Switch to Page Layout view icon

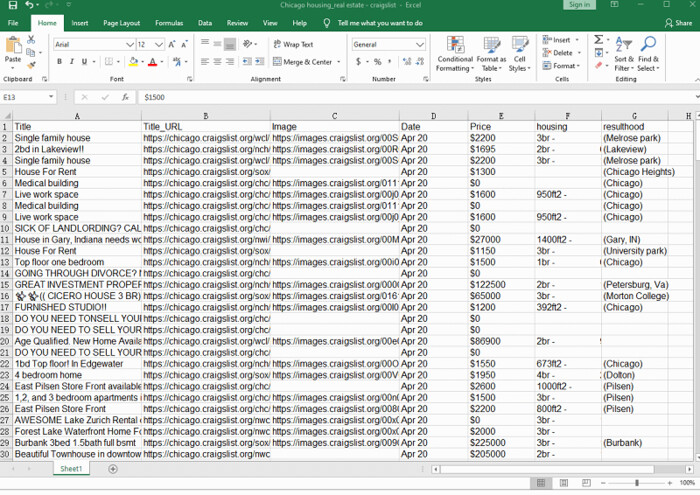[x=564, y=483]
